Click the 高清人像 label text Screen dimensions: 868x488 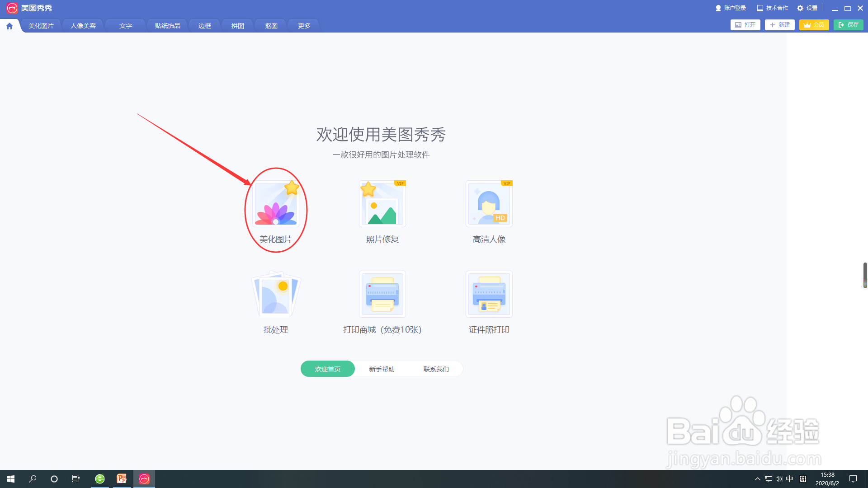(489, 239)
